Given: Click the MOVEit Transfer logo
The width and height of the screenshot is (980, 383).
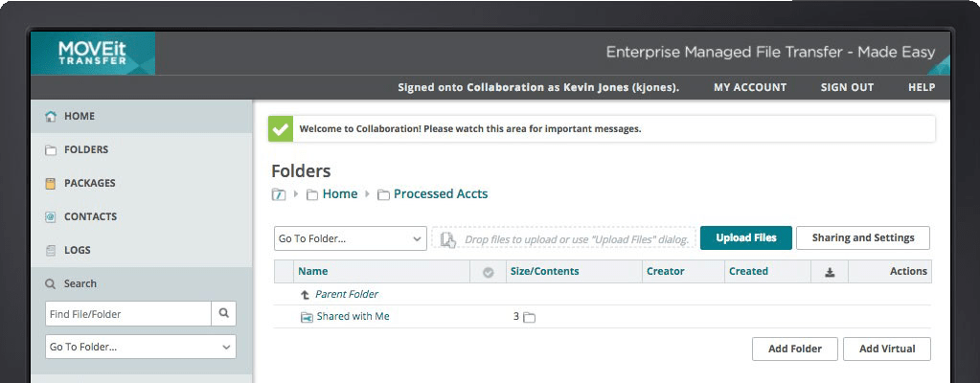Looking at the screenshot, I should coord(91,52).
